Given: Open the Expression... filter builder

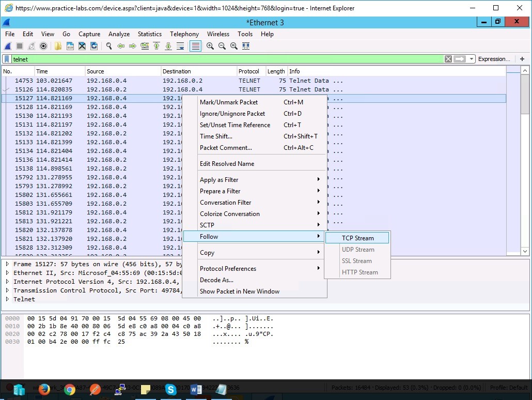Looking at the screenshot, I should 494,59.
